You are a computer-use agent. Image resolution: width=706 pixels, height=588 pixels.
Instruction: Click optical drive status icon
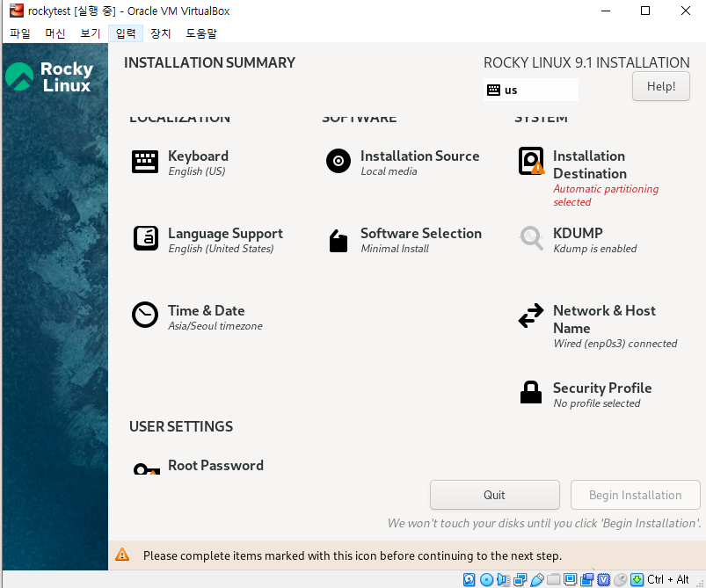pos(486,579)
